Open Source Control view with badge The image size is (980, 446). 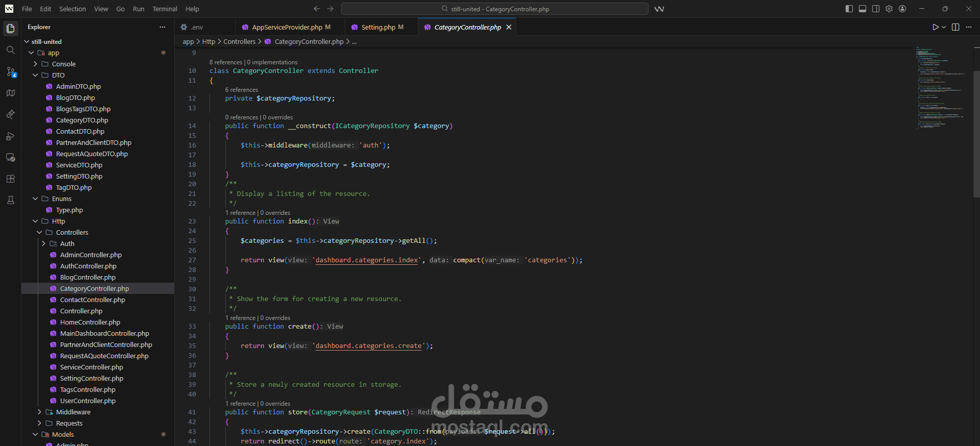tap(11, 72)
